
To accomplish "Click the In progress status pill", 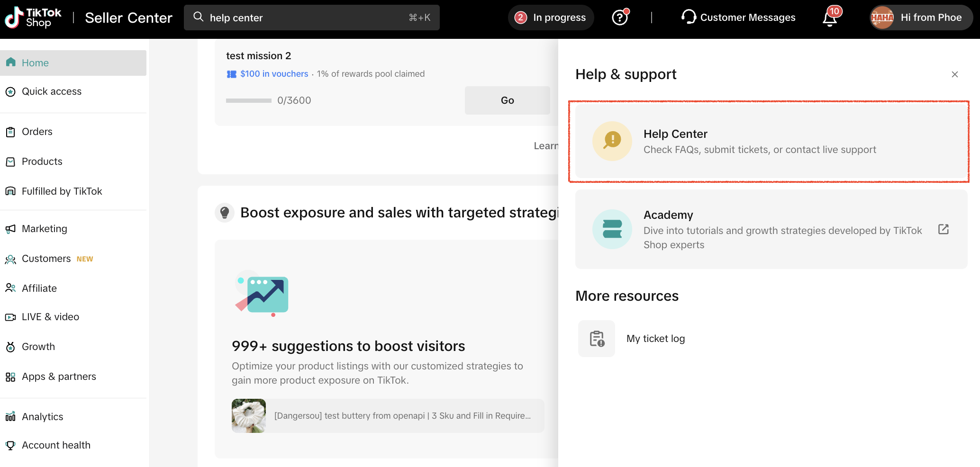I will click(x=551, y=18).
